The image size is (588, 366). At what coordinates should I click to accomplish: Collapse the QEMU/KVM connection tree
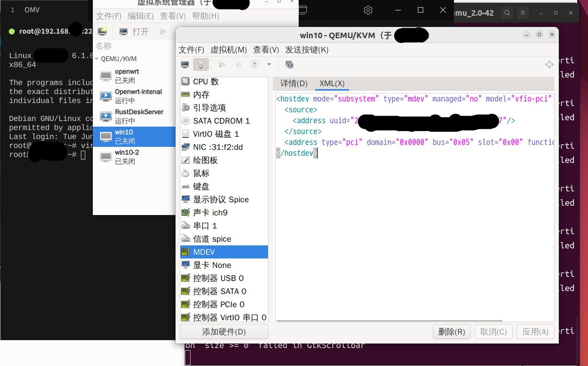(97, 59)
